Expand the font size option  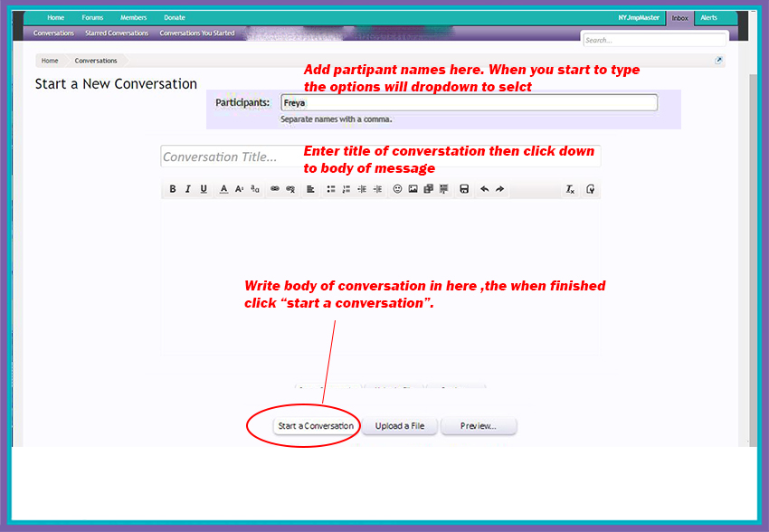click(239, 189)
